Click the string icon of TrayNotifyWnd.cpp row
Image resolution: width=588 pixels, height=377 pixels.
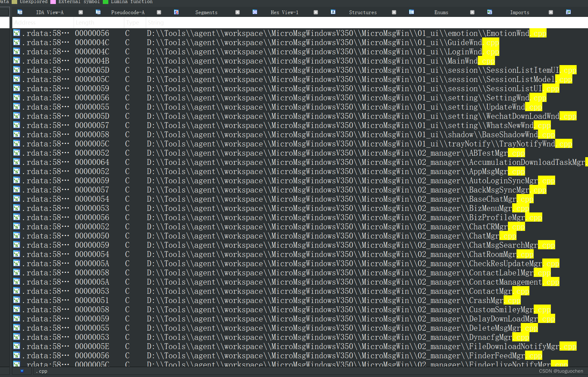point(17,144)
